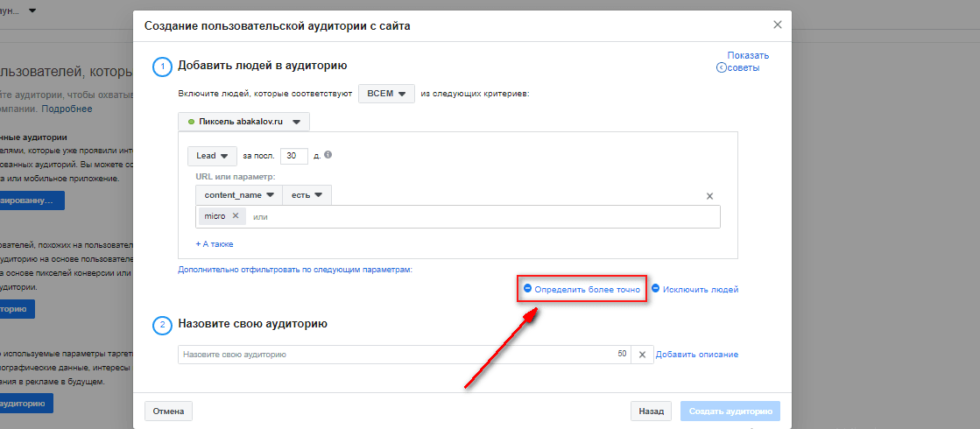Viewport: 980px width, 429px height.
Task: Close the audience creation dialog
Action: click(778, 25)
